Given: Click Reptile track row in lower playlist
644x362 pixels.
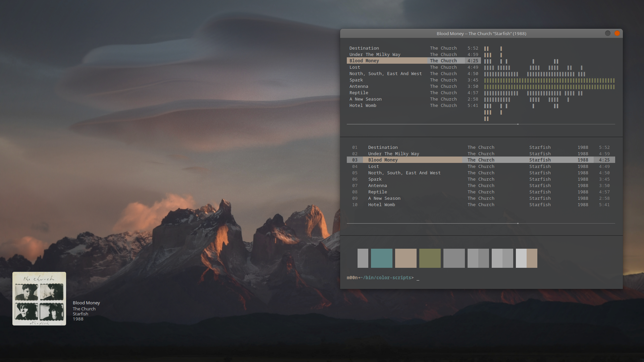Looking at the screenshot, I should [x=378, y=192].
